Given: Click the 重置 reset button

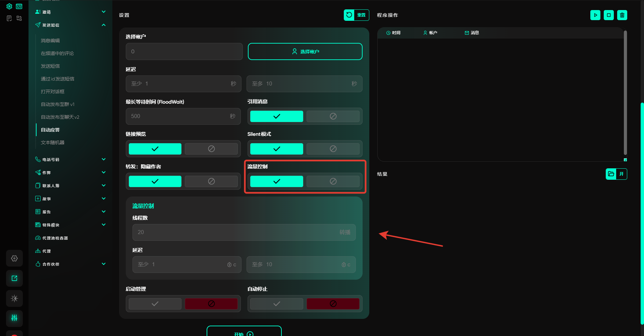Looking at the screenshot, I should pyautogui.click(x=357, y=15).
